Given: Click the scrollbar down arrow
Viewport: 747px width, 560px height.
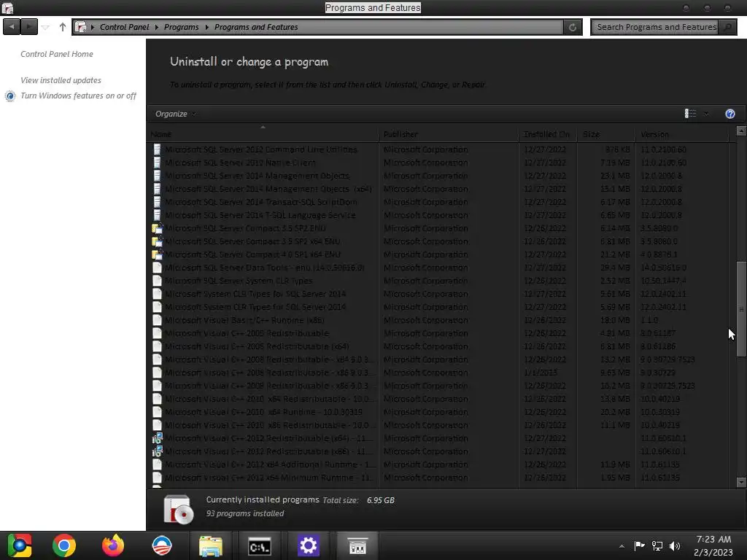Looking at the screenshot, I should [x=741, y=482].
